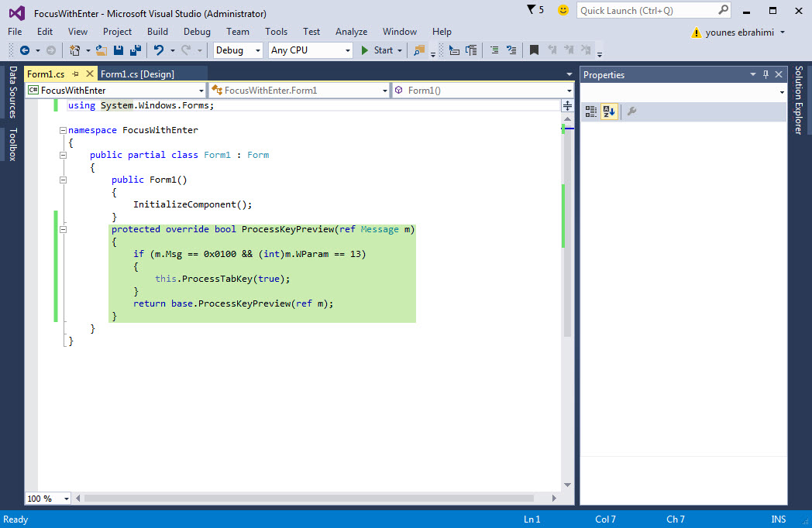Toggle Alphabetical sort in Properties panel
Viewport: 812px width, 528px height.
click(x=609, y=111)
